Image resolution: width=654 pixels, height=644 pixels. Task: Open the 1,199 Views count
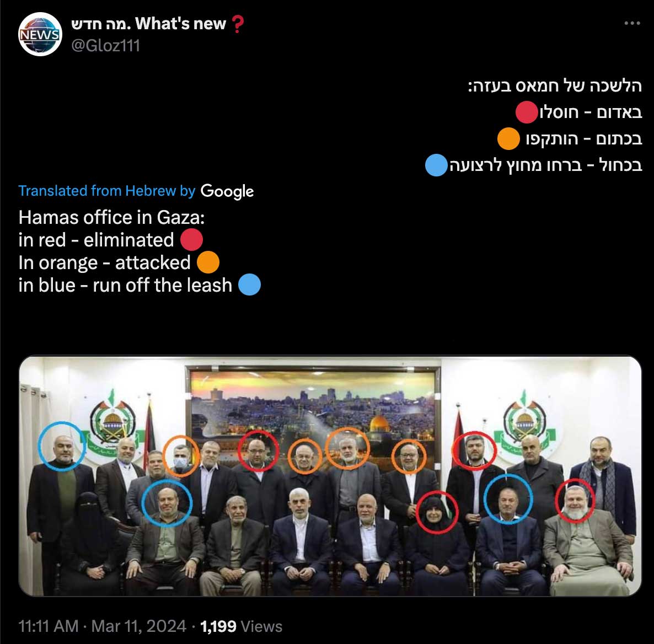(241, 626)
